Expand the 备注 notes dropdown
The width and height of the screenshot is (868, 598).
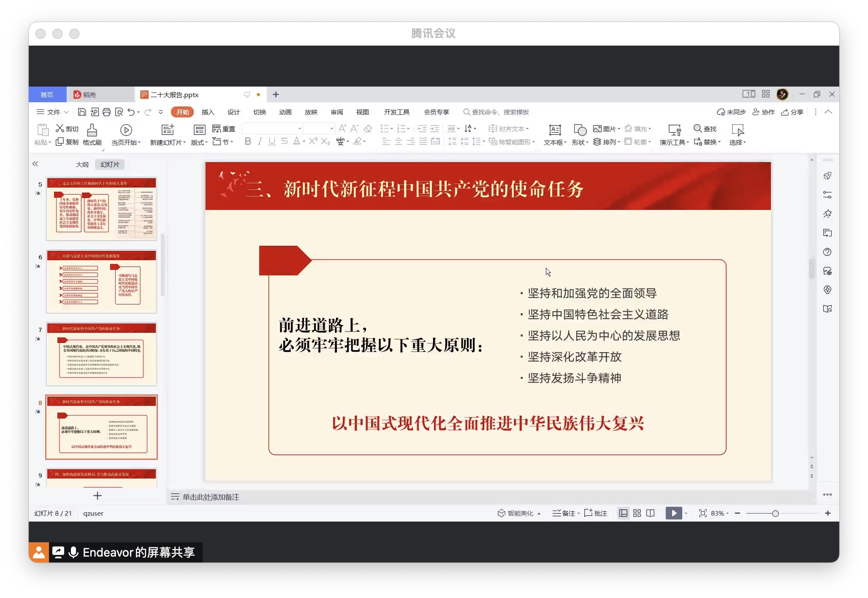(578, 513)
